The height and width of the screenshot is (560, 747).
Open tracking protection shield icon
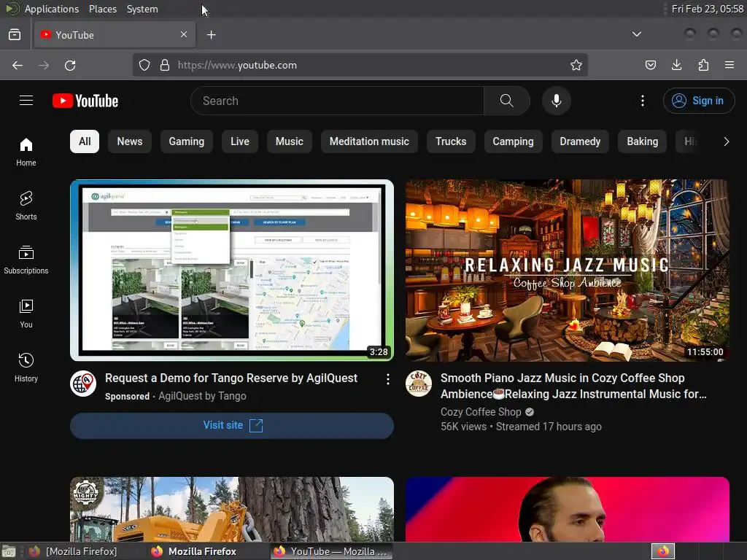click(144, 65)
